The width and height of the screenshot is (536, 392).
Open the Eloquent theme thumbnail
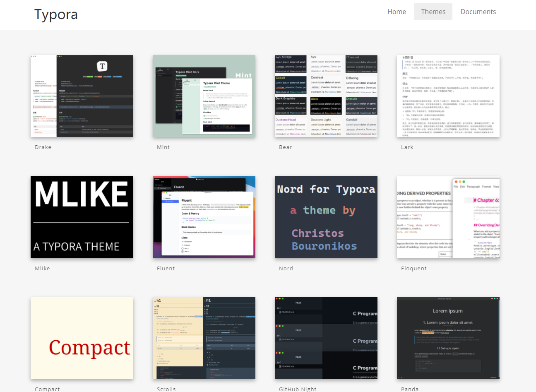pyautogui.click(x=448, y=217)
